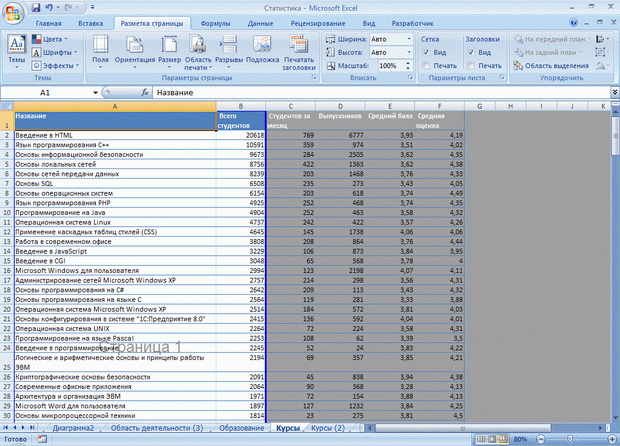Open Undo history dropdown arrow

coord(58,8)
